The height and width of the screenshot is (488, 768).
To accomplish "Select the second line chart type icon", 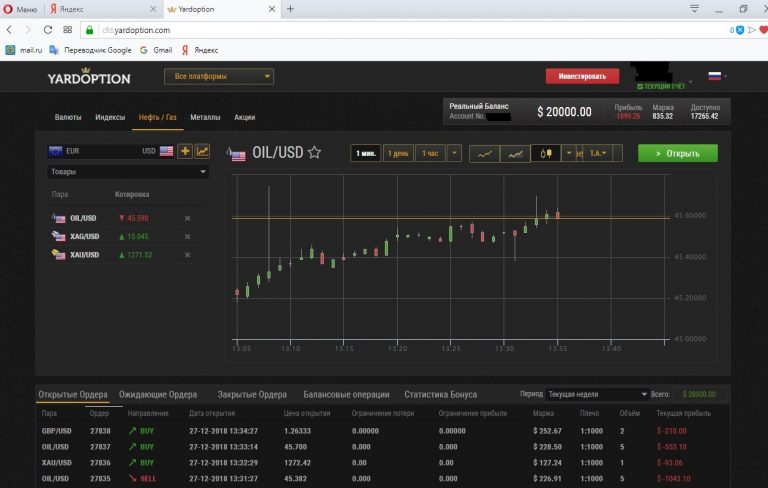I will pos(515,154).
